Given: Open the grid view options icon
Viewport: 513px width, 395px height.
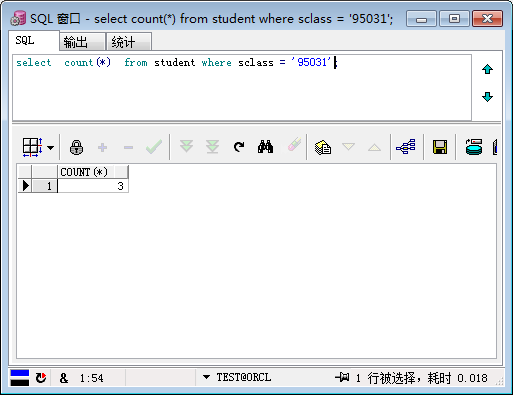Looking at the screenshot, I should (32, 147).
